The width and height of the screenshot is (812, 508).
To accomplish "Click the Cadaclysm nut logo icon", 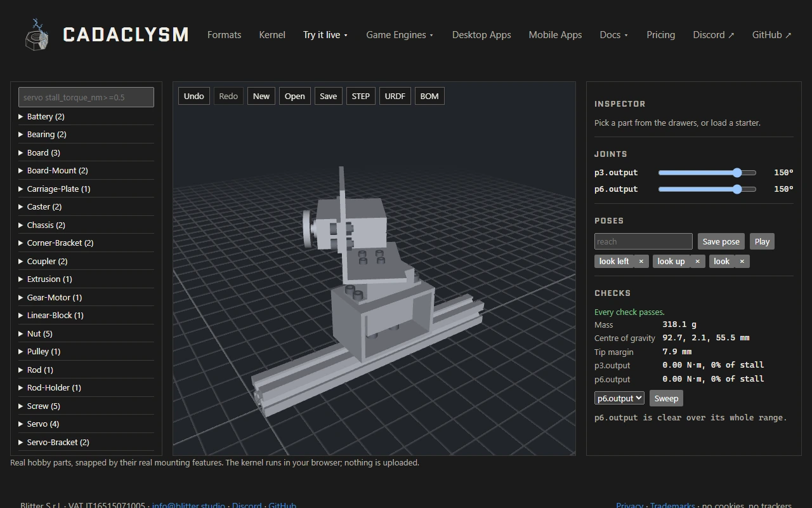I will click(x=37, y=34).
